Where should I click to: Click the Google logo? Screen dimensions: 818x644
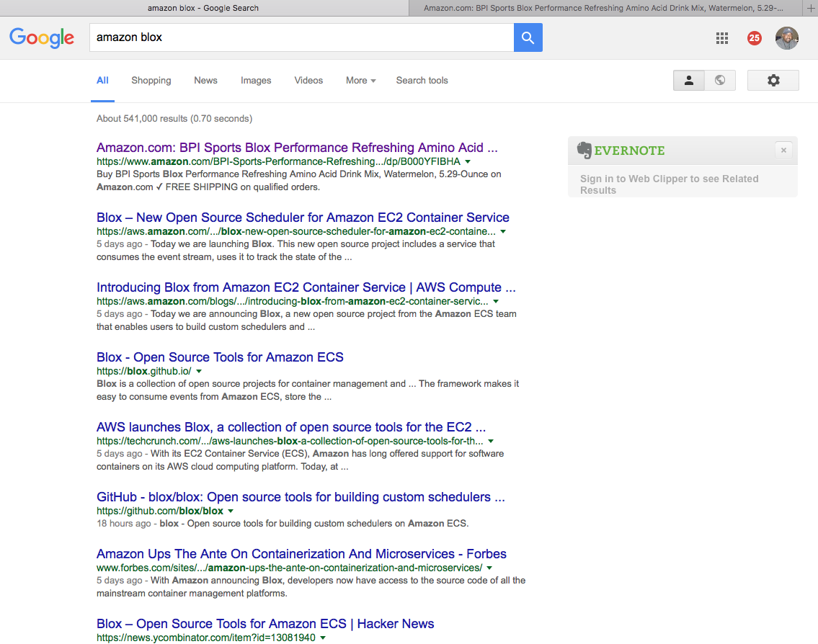pyautogui.click(x=42, y=37)
